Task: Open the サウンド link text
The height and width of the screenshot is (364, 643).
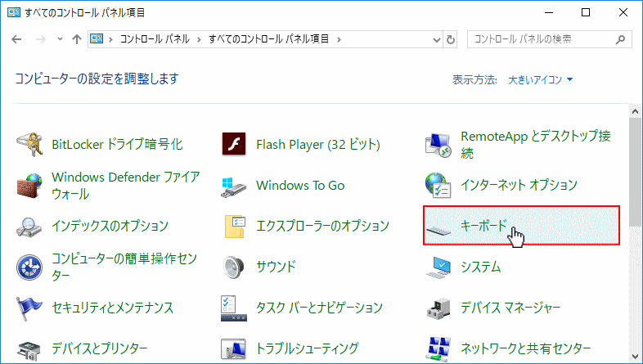Action: click(276, 267)
